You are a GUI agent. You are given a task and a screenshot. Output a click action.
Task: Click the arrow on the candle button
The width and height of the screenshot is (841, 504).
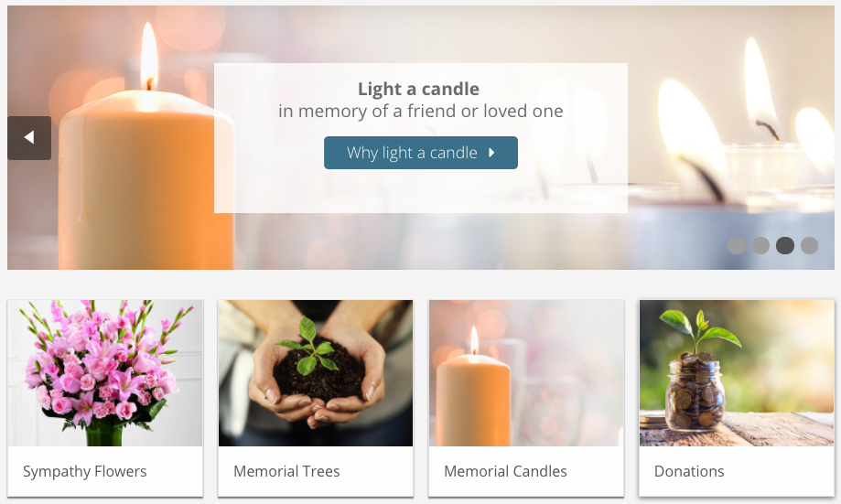[491, 153]
